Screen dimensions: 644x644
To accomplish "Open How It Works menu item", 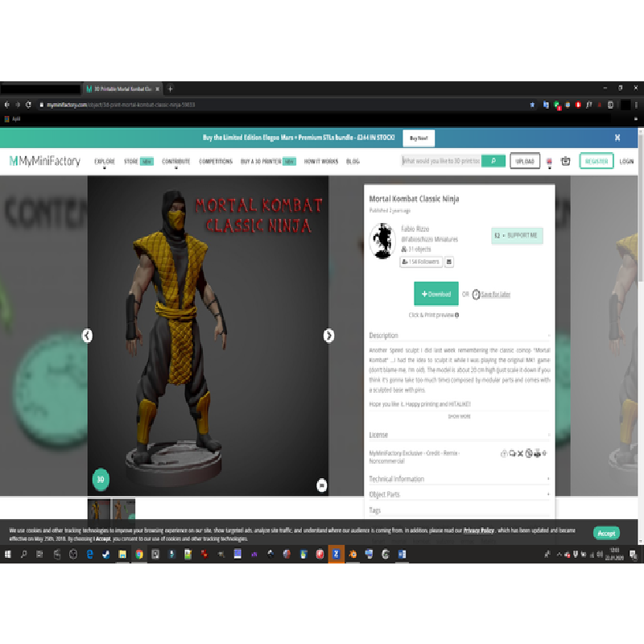I will (x=320, y=162).
